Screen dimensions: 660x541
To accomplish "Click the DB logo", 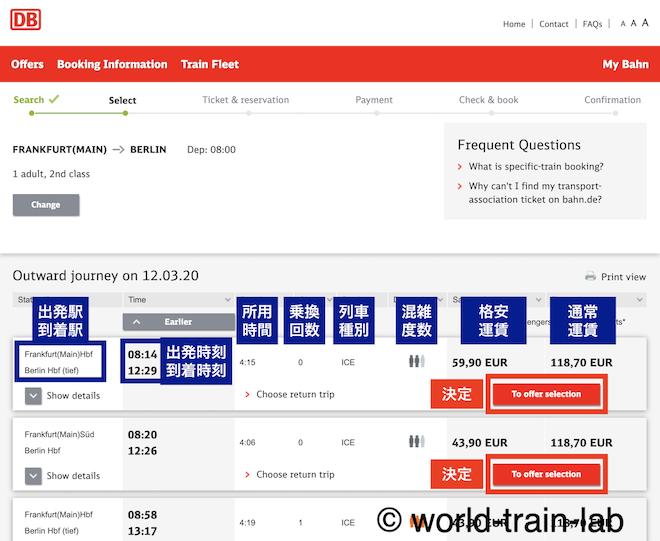I will 26,21.
